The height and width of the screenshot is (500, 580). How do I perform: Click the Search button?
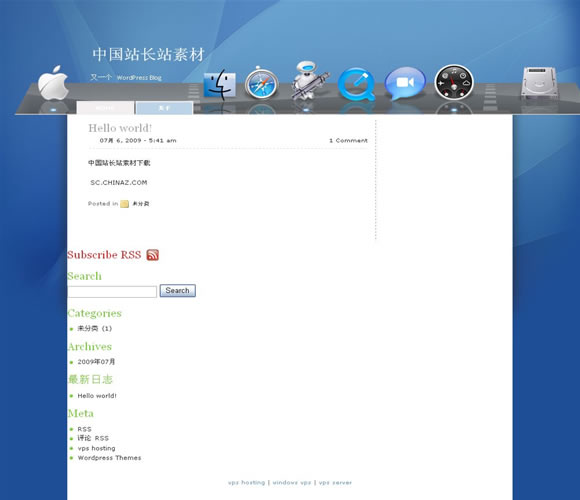pos(178,291)
